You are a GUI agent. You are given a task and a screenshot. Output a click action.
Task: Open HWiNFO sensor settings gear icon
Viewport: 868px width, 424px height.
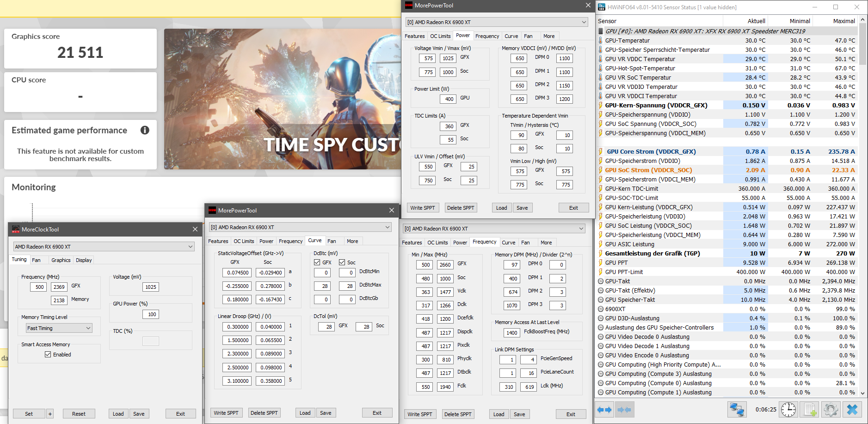tap(831, 410)
